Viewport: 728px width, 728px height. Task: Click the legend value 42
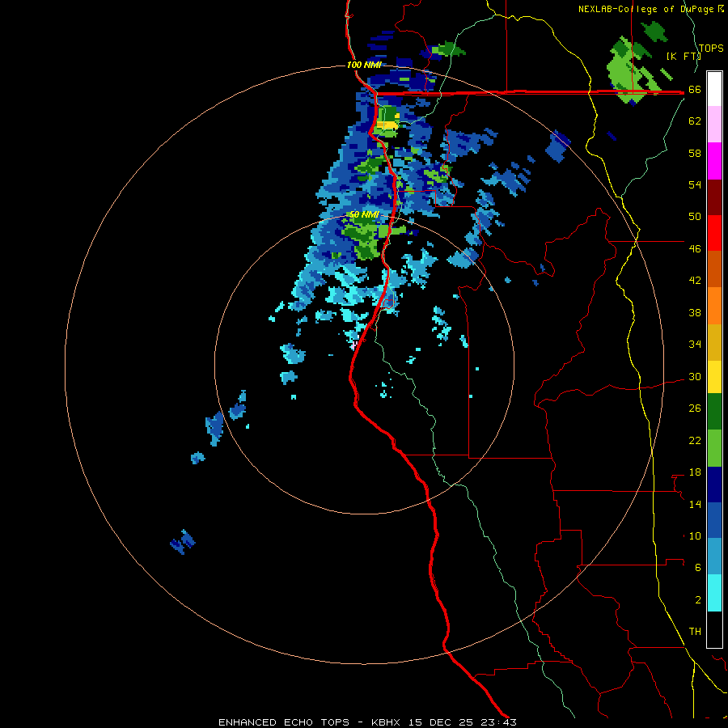tap(695, 281)
